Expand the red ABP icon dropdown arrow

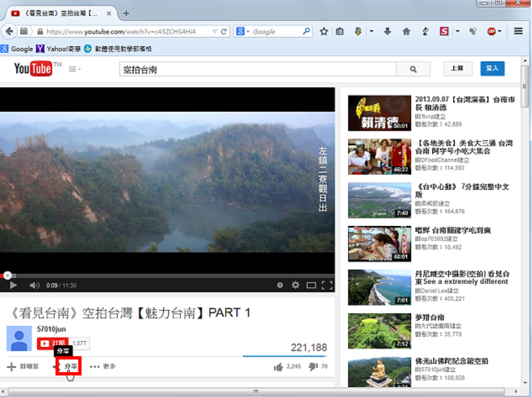tap(500, 31)
